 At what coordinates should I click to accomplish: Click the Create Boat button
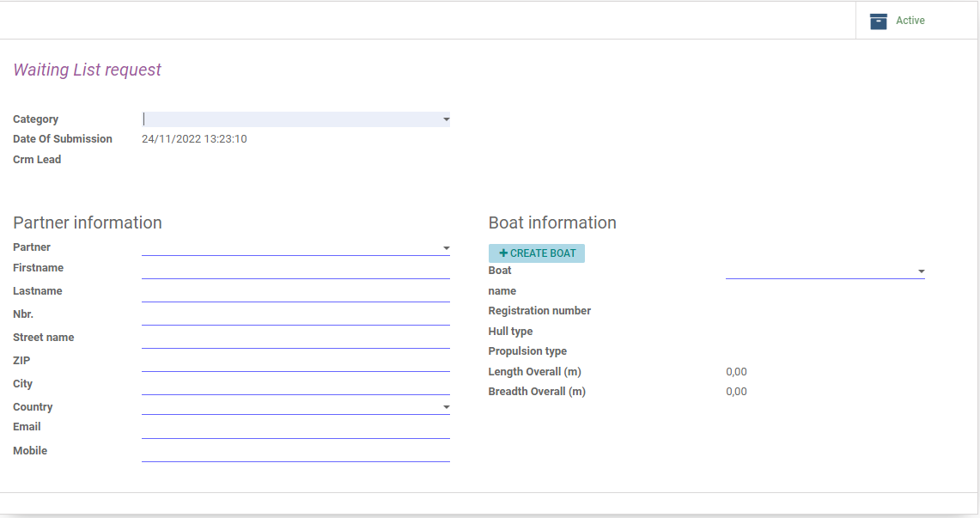click(x=536, y=253)
